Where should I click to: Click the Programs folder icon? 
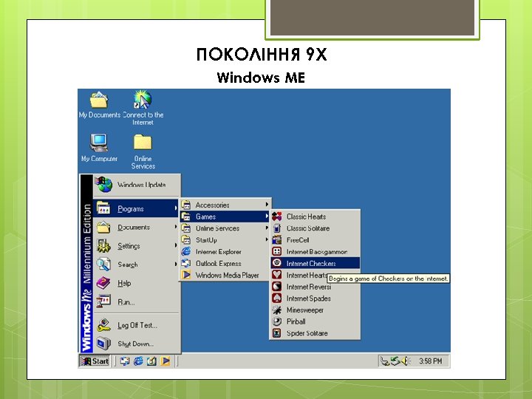coord(103,208)
